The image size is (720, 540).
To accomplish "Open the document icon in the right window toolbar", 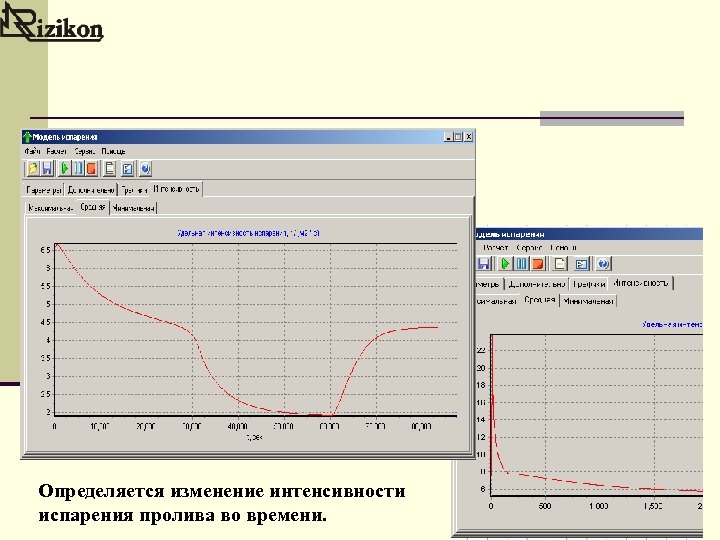I will [560, 264].
